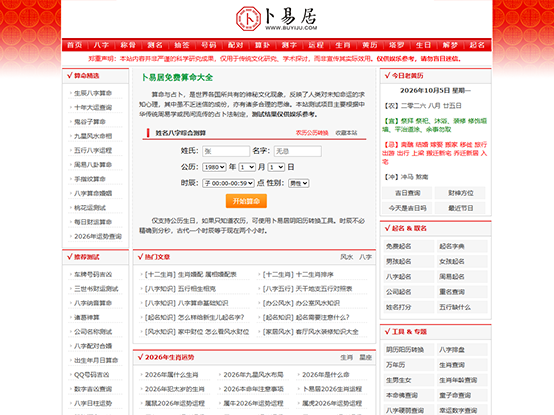Click the 男孩起名 button
The height and width of the screenshot is (415, 554).
tap(408, 261)
